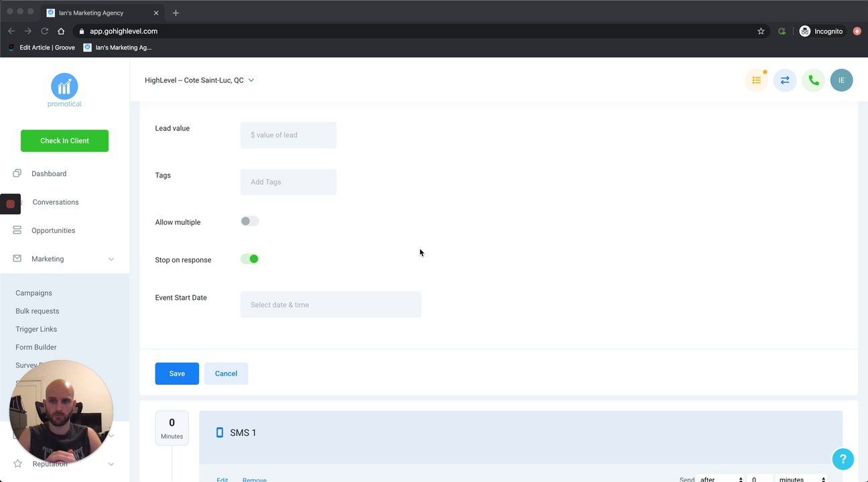The image size is (868, 482).
Task: Open Edit Article Groove bookmark
Action: point(42,48)
